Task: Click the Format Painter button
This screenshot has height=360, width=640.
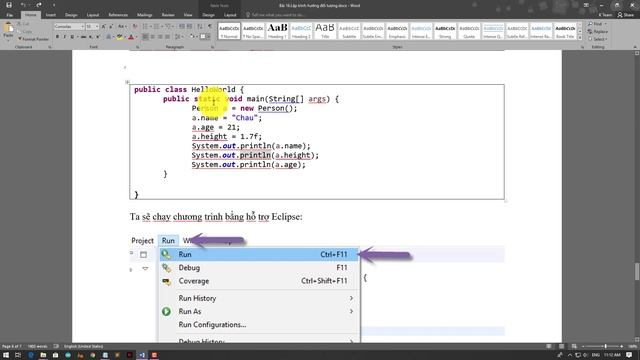Action: point(33,39)
